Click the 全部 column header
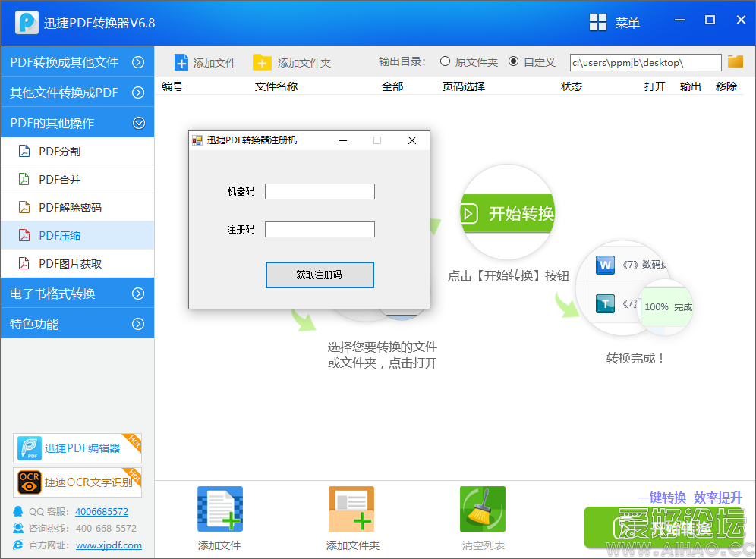This screenshot has width=756, height=559. 392,86
